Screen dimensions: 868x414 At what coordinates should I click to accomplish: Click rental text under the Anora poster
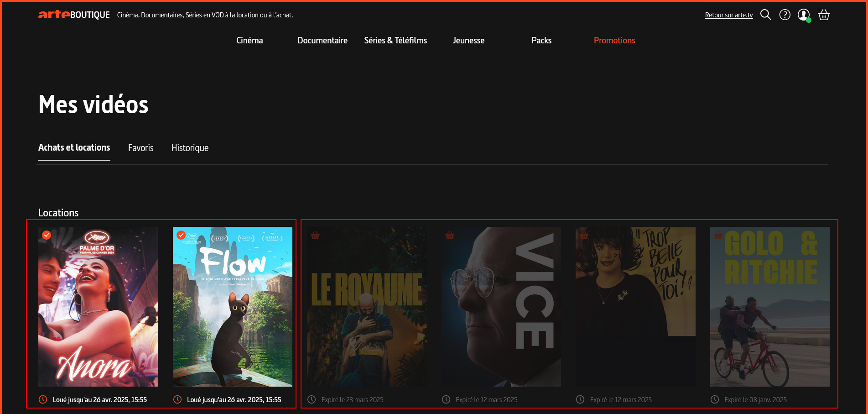click(100, 400)
